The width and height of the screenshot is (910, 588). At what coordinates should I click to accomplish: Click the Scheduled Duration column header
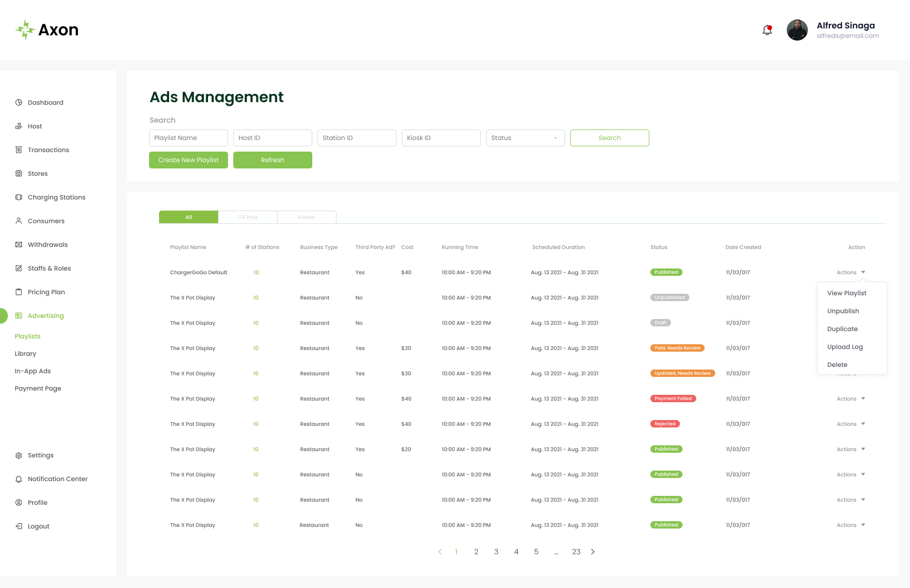(558, 247)
